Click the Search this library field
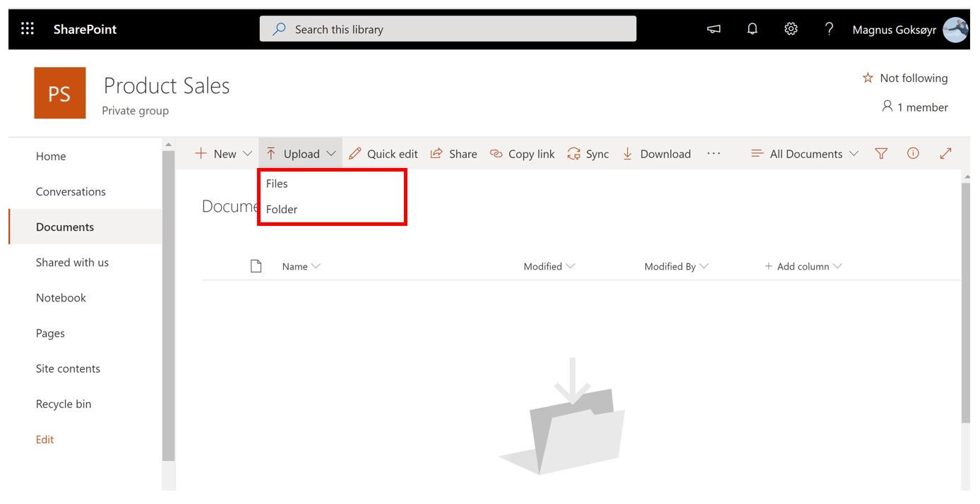 point(448,30)
